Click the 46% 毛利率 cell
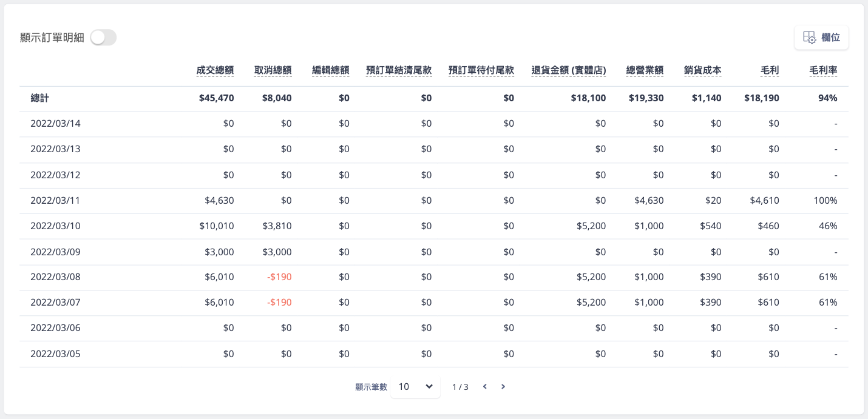 tap(828, 226)
